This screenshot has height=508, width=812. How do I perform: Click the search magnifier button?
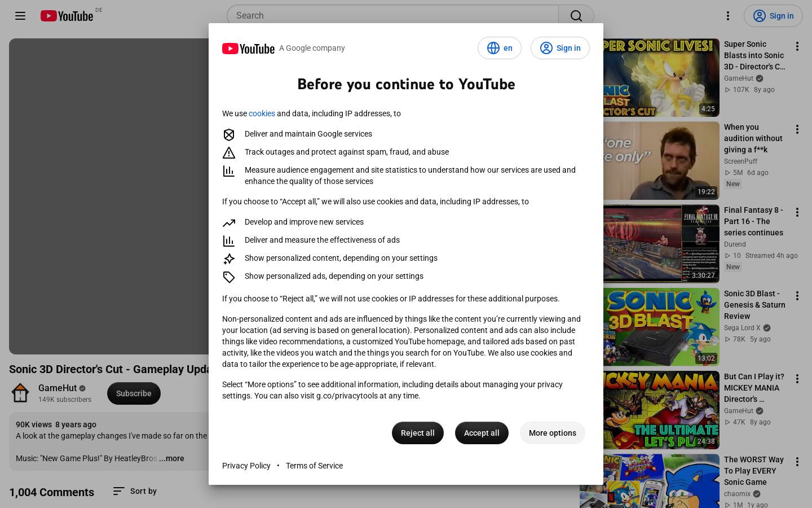point(576,16)
